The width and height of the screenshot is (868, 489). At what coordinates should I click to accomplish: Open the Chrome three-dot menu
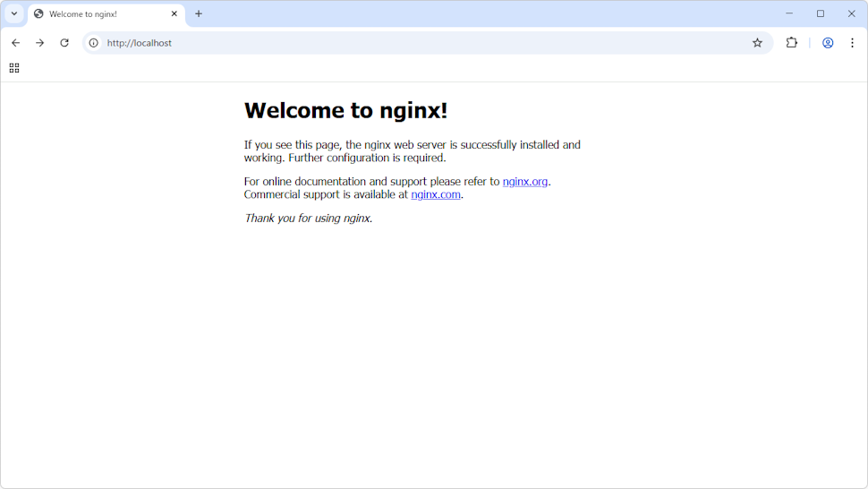coord(852,43)
